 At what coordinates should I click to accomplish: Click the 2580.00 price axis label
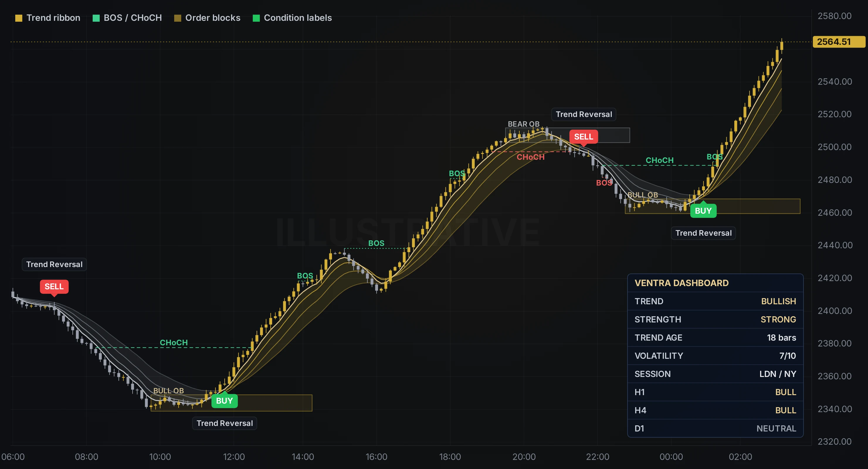click(x=835, y=16)
